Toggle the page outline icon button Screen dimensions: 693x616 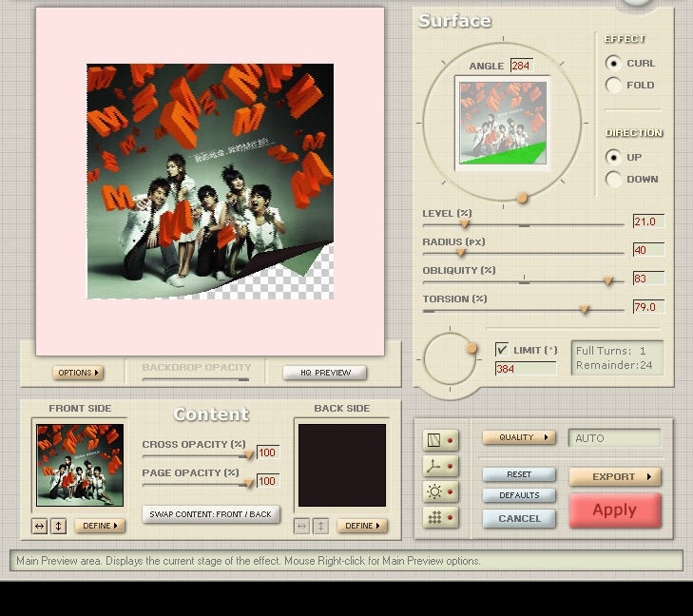coord(440,440)
